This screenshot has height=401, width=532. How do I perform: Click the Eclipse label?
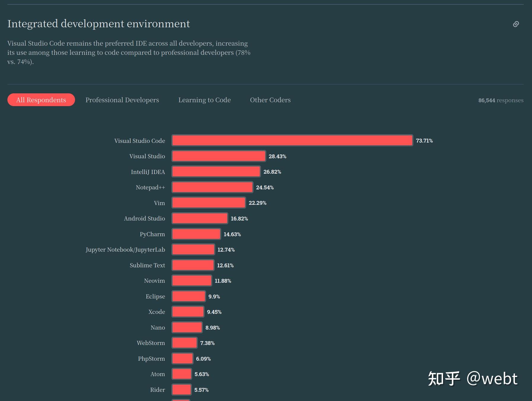(155, 296)
